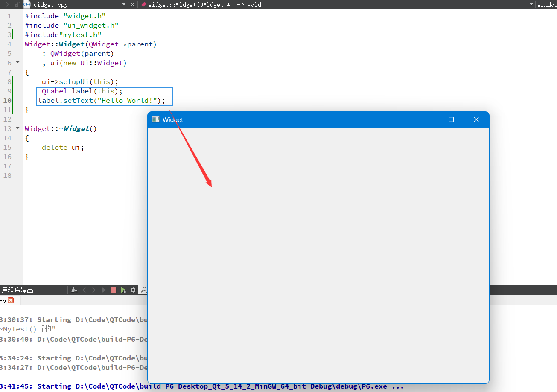557x392 pixels.
Task: Open the Widget::Widget symbol selector
Action: (x=204, y=5)
